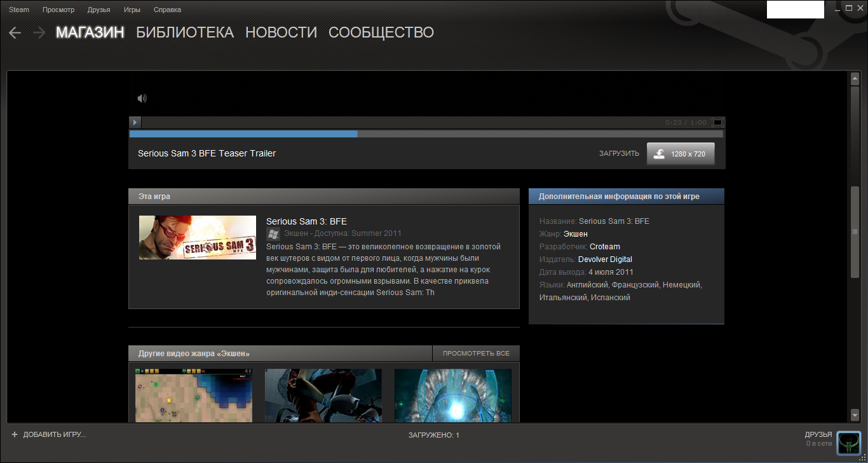Click the scrollbar down arrow
This screenshot has height=463, width=868.
855,414
